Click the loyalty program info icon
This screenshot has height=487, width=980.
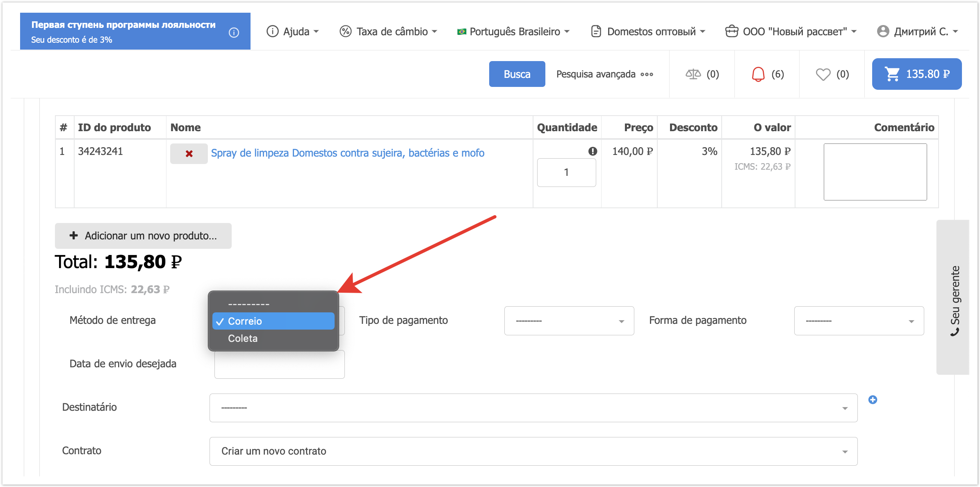(234, 32)
